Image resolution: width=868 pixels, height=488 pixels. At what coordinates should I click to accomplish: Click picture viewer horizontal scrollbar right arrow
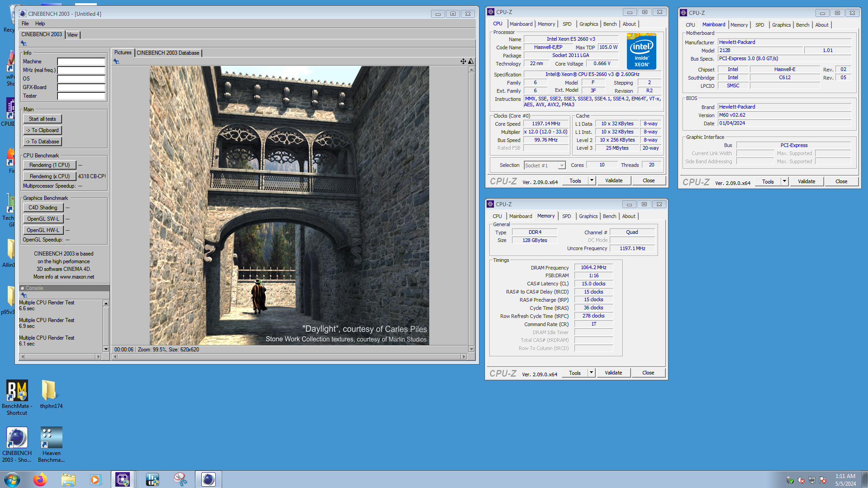464,357
